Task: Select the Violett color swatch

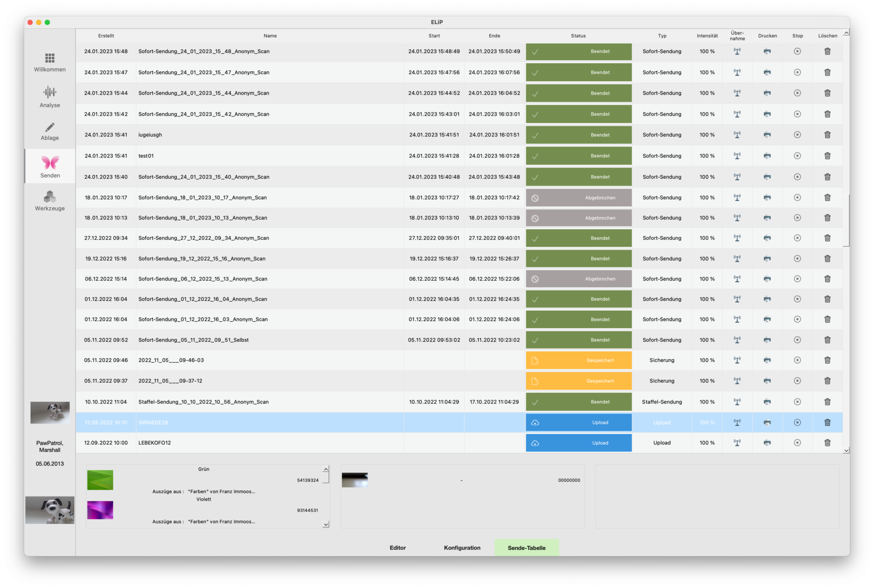Action: (100, 510)
